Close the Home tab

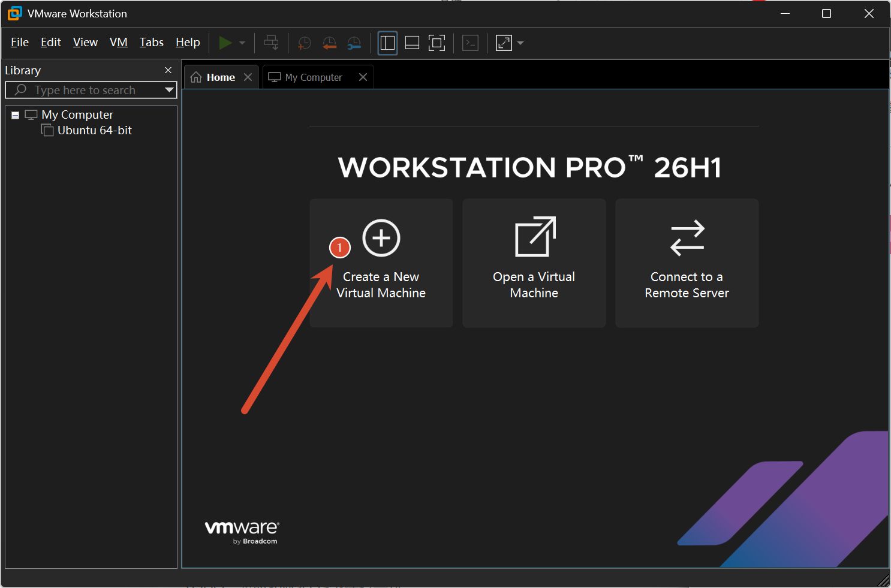click(248, 77)
